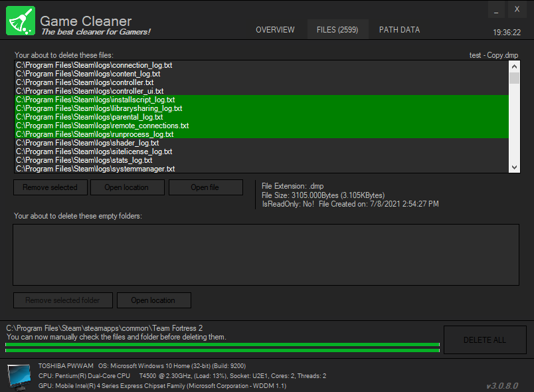Click File Created on 7/8/2021 text
This screenshot has width=534, height=392.
(379, 204)
